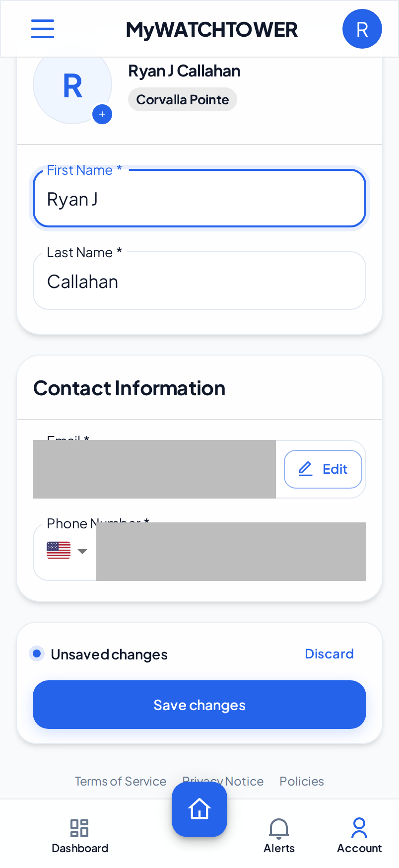Discard the unsaved changes
The image size is (399, 868).
(329, 654)
